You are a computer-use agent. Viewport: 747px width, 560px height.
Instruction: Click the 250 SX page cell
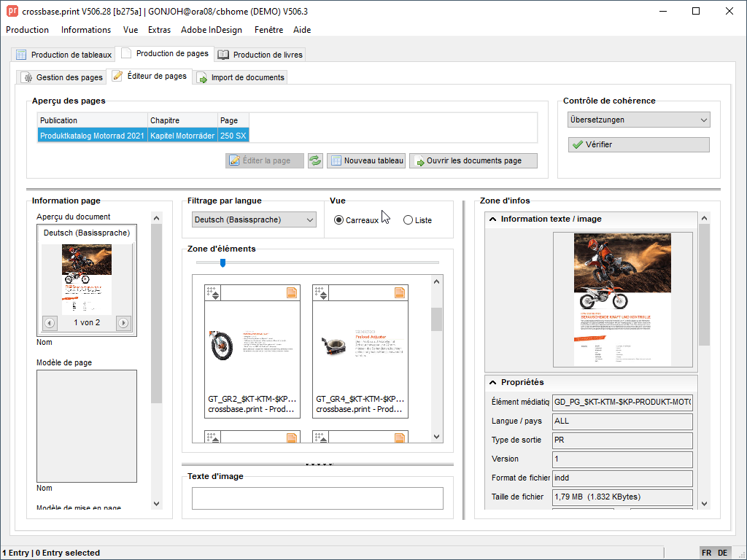(x=233, y=136)
